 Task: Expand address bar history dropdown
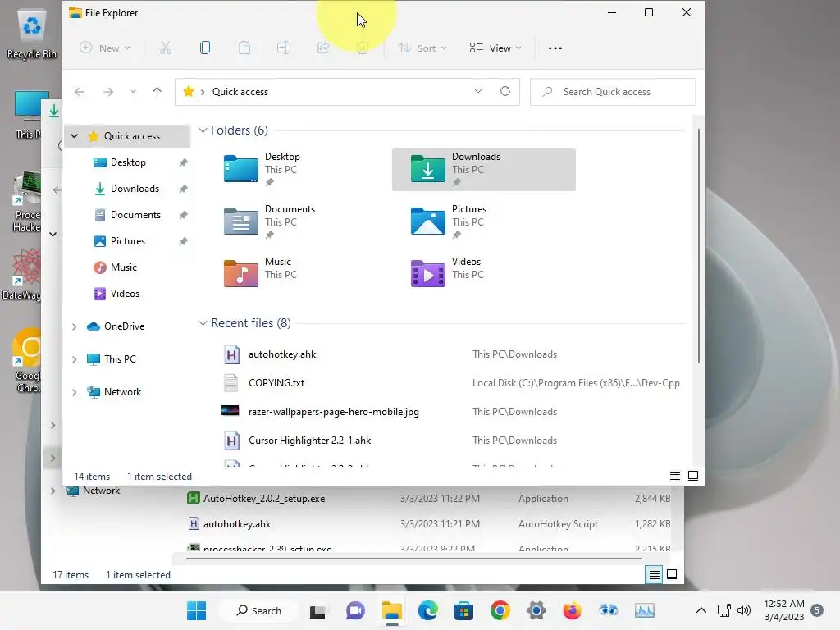tap(478, 91)
